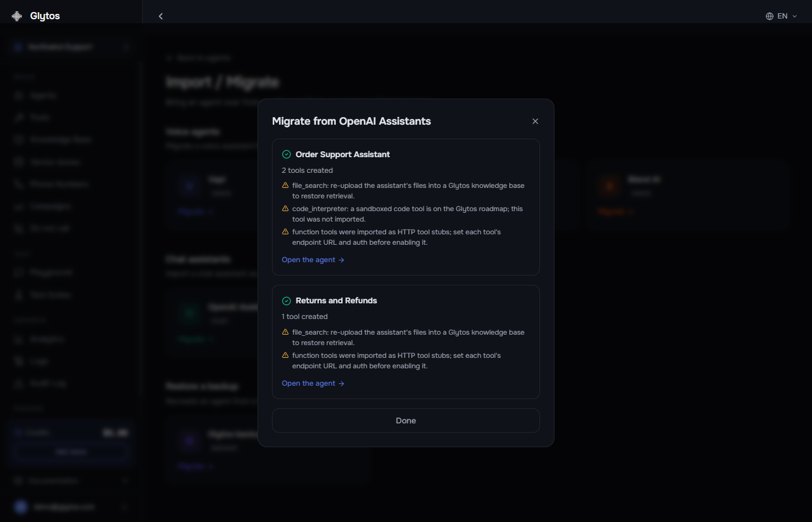Screen dimensions: 812x522
Task: Click the Returns and Refunds heading
Action: point(336,300)
